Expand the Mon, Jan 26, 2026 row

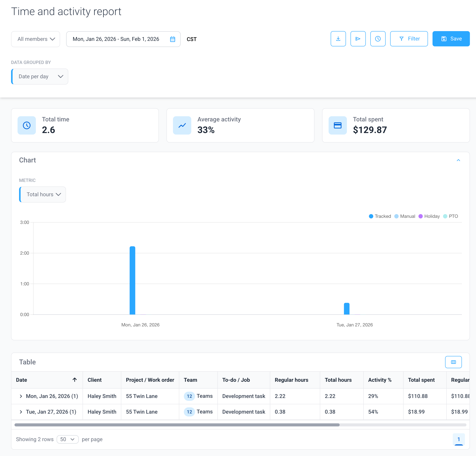[x=21, y=396]
